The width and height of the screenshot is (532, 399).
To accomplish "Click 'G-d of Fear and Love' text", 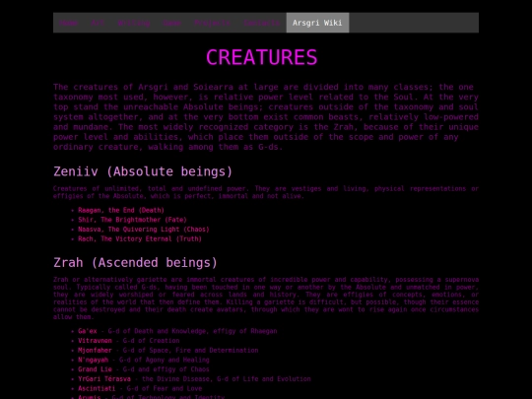I will (165, 388).
